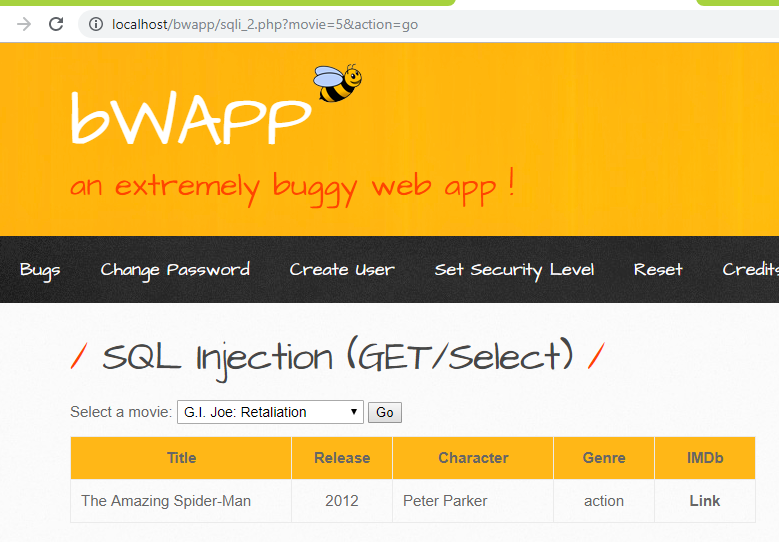Click the Character column header
779x542 pixels.
473,458
